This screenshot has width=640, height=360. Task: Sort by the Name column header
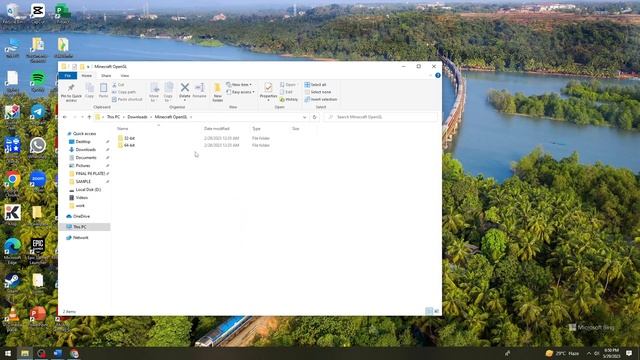tap(158, 129)
